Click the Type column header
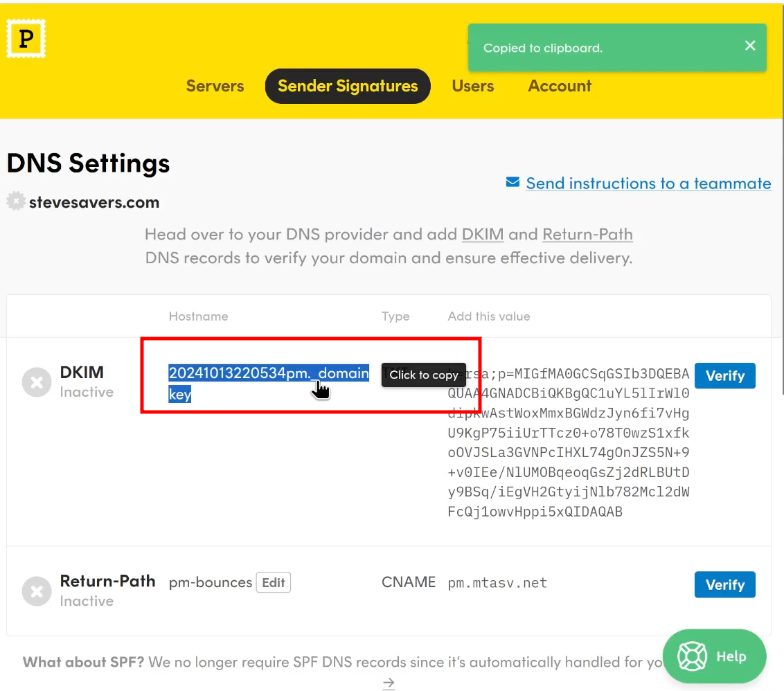Viewport: 784px width, 691px height. (395, 316)
